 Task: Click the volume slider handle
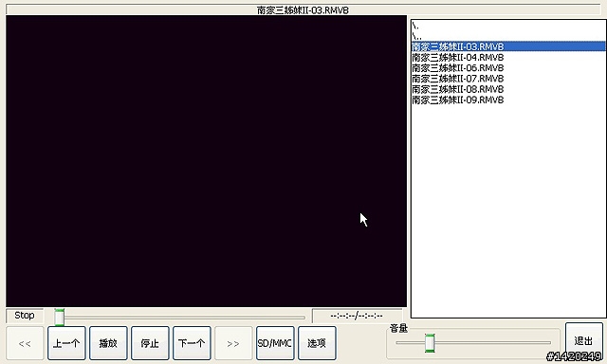[x=430, y=343]
